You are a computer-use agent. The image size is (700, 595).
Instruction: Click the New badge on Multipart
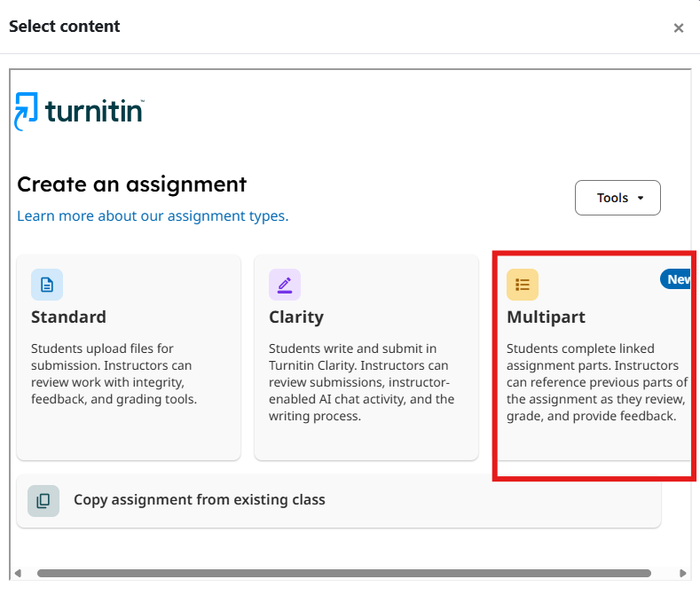[x=676, y=279]
